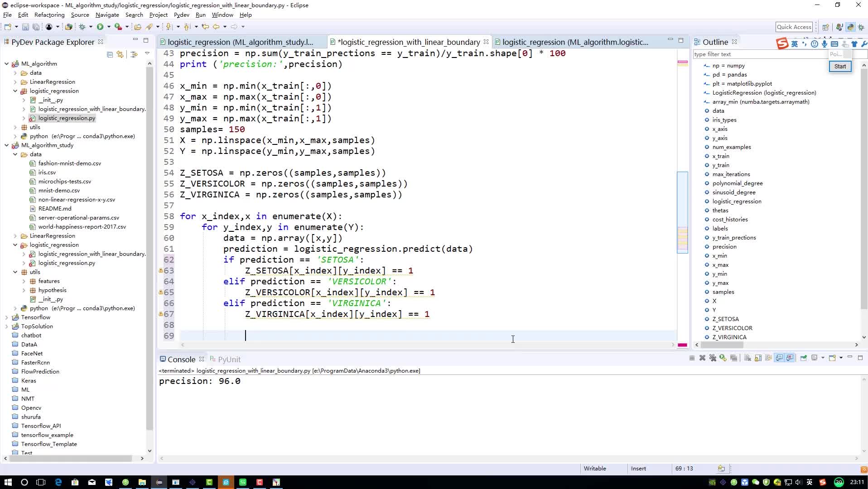
Task: Click the Start button in Outline
Action: coord(840,66)
